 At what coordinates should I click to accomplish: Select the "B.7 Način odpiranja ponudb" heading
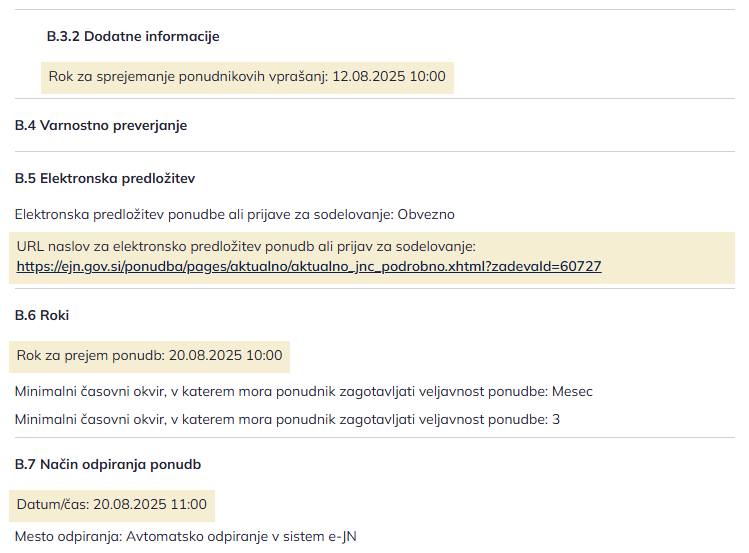(x=109, y=465)
